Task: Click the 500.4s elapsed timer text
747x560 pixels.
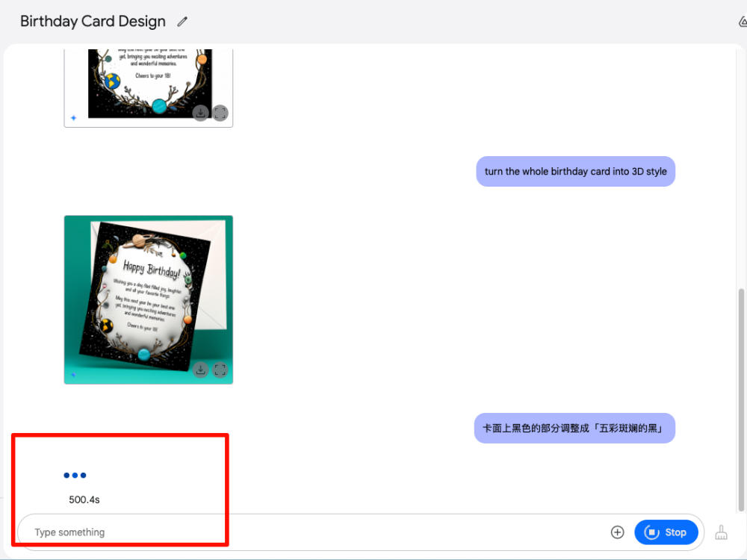Action: (84, 500)
